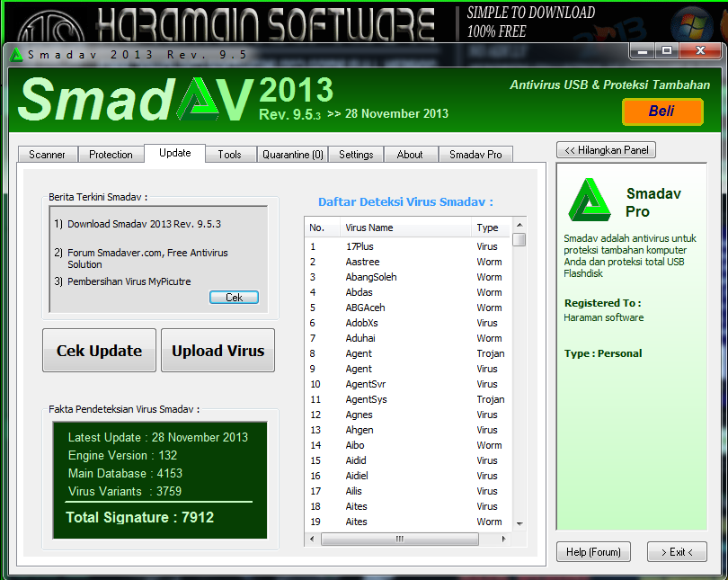Click the Cek Update button
Image resolution: width=728 pixels, height=580 pixels.
pos(100,351)
